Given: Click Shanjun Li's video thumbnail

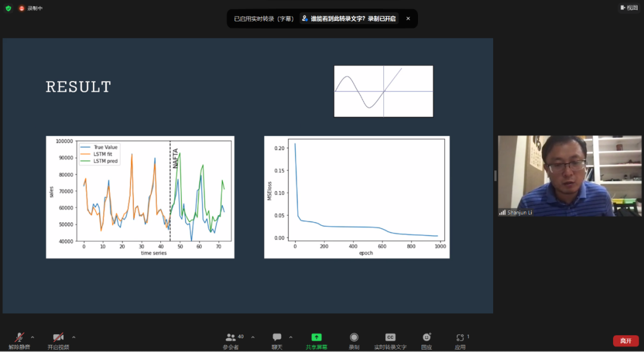Looking at the screenshot, I should click(x=558, y=176).
